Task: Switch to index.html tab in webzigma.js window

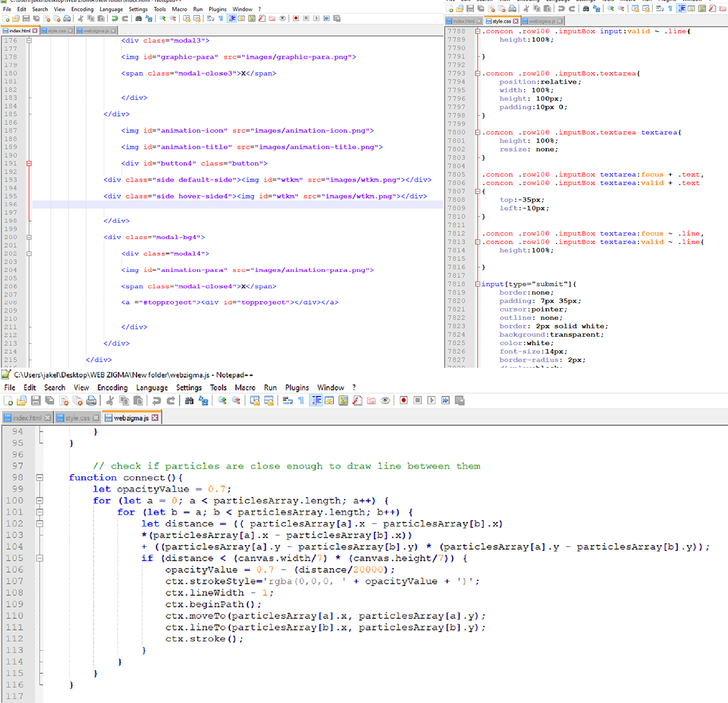Action: (27, 418)
